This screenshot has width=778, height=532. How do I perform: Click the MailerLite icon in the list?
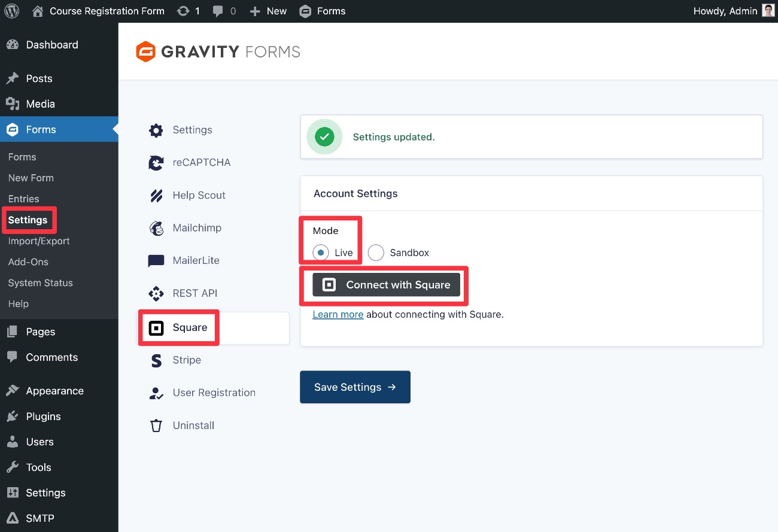pos(156,260)
